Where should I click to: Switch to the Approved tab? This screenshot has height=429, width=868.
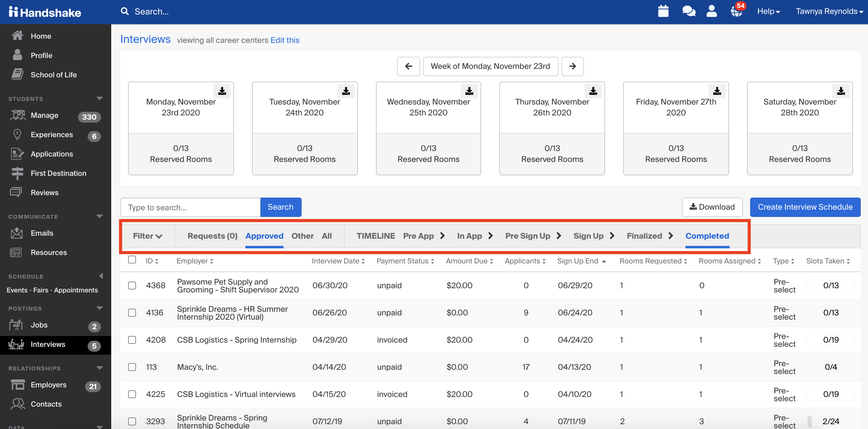[x=264, y=236]
